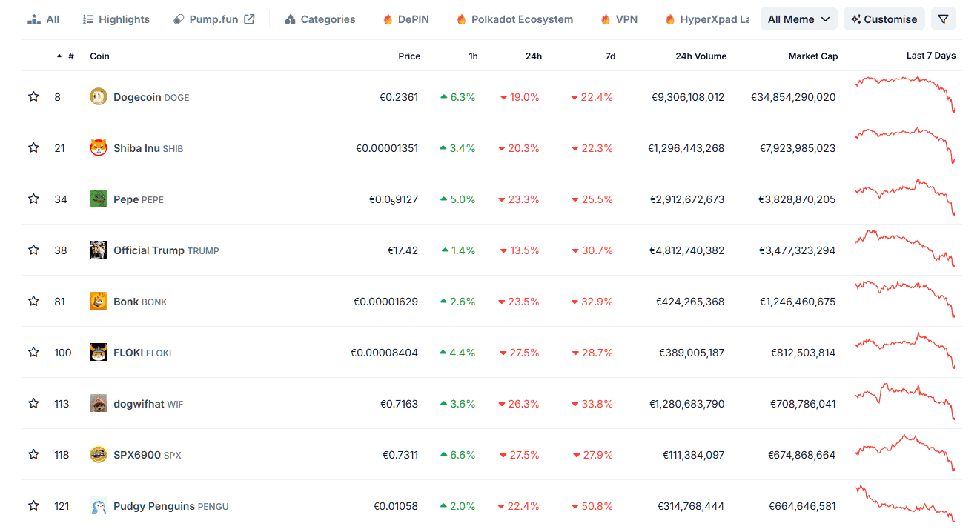Image resolution: width=980 pixels, height=532 pixels.
Task: Click the Bonk coin logo
Action: (x=99, y=301)
